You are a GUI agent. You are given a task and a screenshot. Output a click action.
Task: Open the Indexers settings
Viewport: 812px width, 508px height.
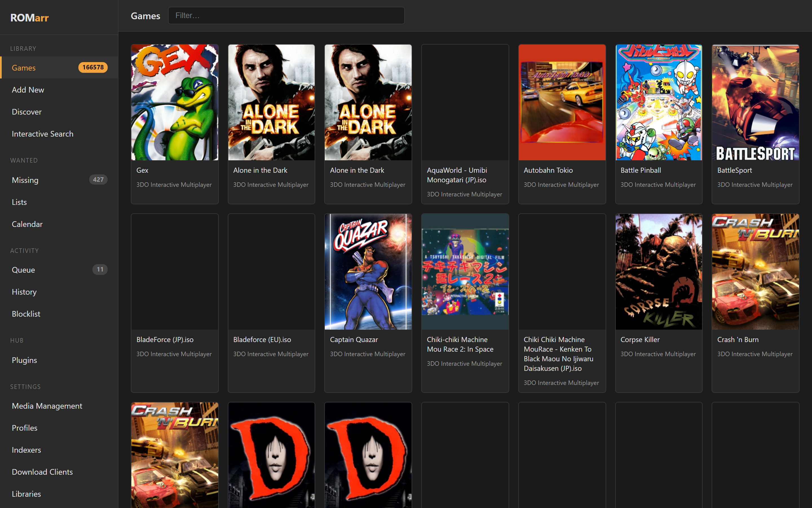(x=59, y=450)
